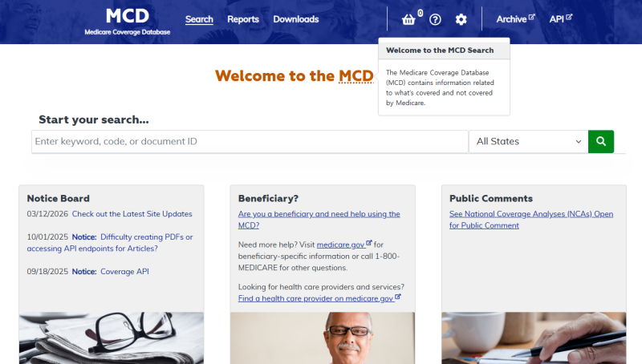Click beneficiary help using the MCD link

click(x=319, y=220)
